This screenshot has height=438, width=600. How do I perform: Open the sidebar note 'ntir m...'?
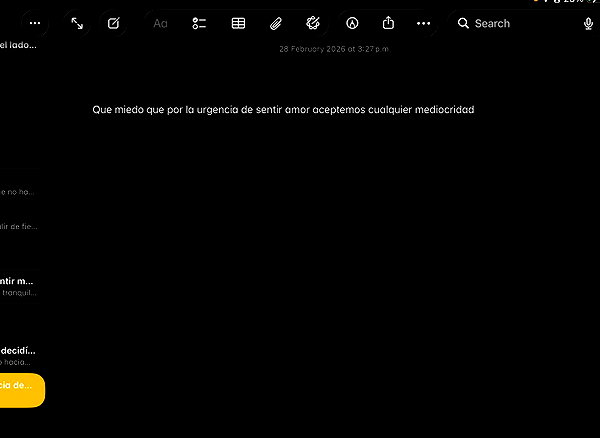coord(19,286)
